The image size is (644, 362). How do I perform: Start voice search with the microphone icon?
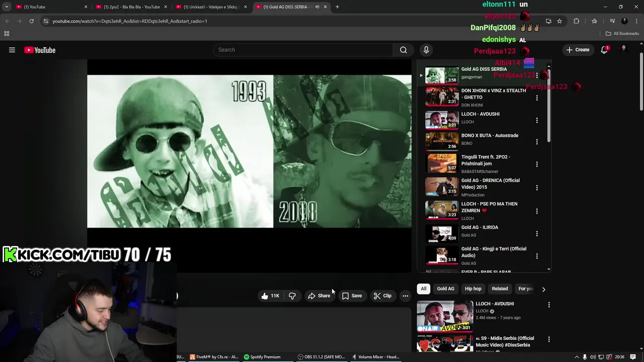pos(426,50)
